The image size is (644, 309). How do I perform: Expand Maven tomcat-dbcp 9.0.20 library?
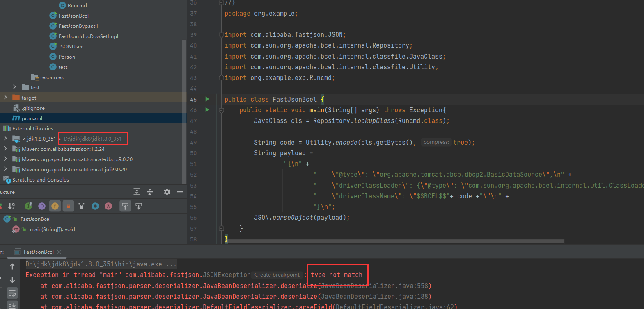pos(5,159)
